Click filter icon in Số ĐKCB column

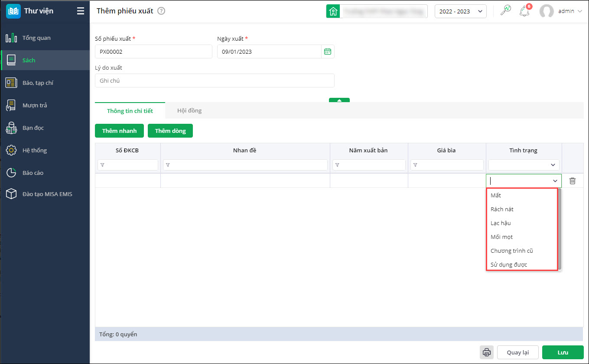(102, 165)
